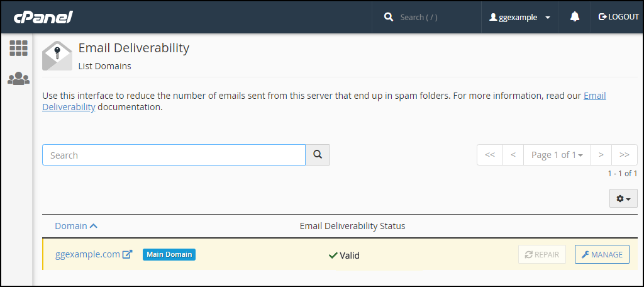
Task: Open the ggexample.com domain link
Action: coord(87,254)
